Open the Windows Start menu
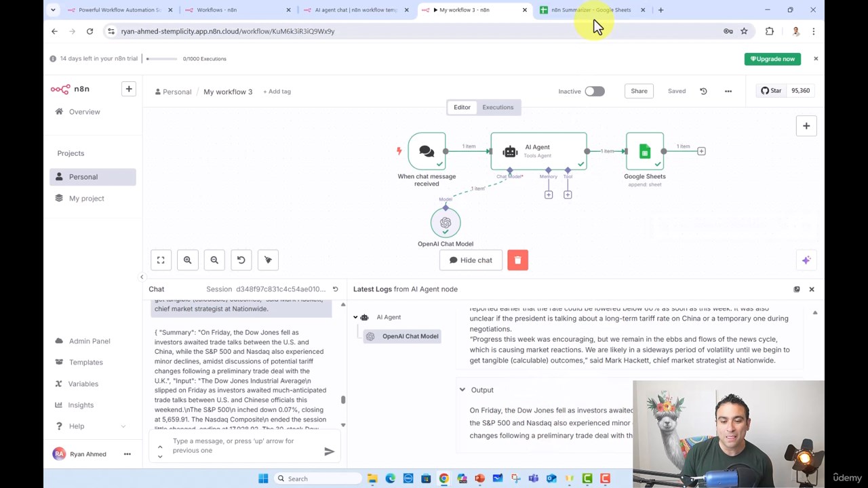Screen dimensions: 868x488 pyautogui.click(x=263, y=479)
